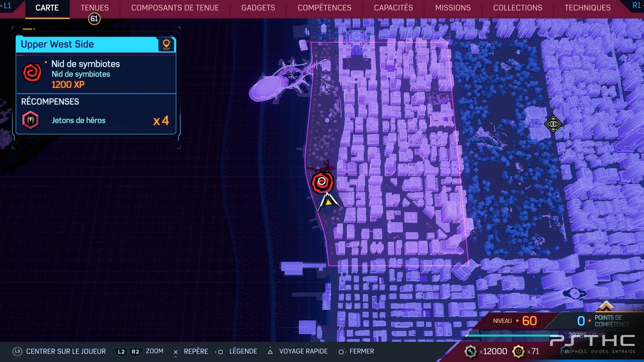Open the LÉGENDE

[x=243, y=351]
